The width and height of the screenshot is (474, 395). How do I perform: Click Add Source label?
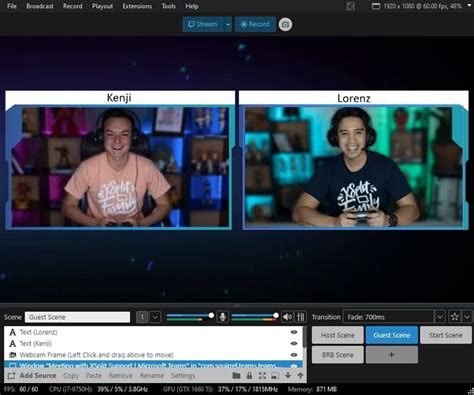tap(38, 376)
